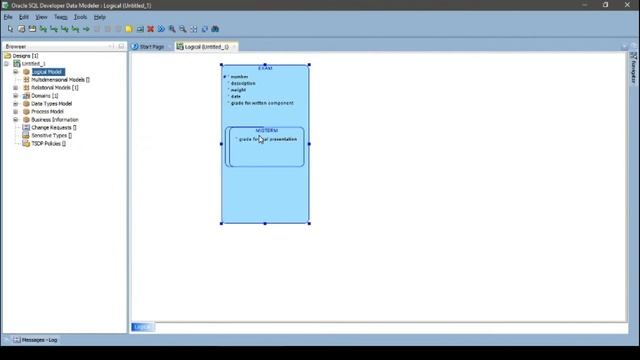This screenshot has width=640, height=360.
Task: Click the Sensitive Types node icon
Action: (x=26, y=135)
